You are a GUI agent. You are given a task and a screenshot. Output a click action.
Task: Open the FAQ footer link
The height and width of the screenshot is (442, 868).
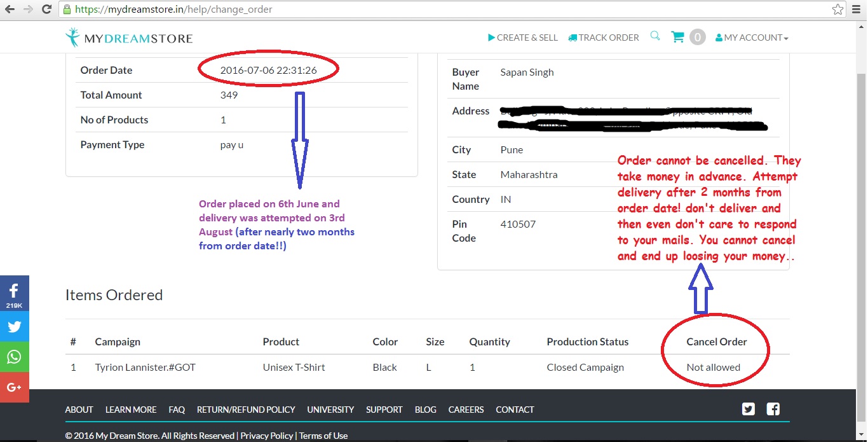[177, 410]
